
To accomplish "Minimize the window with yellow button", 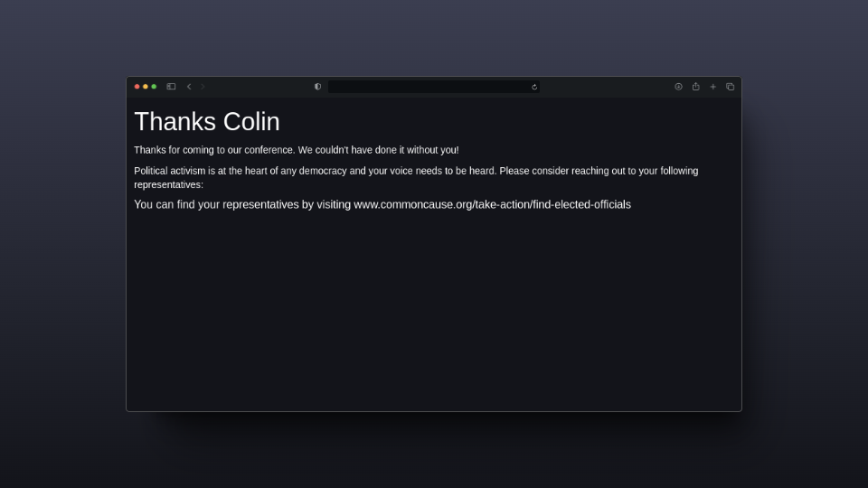I will 146,87.
